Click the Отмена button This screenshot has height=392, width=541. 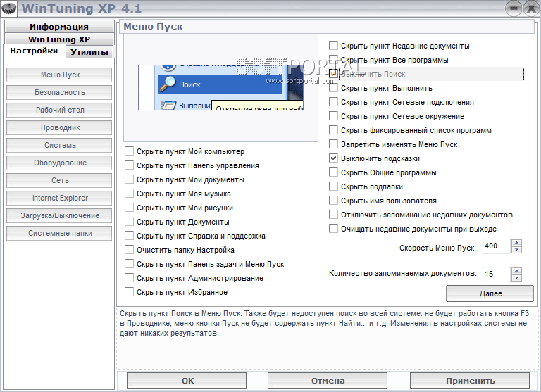(x=328, y=381)
